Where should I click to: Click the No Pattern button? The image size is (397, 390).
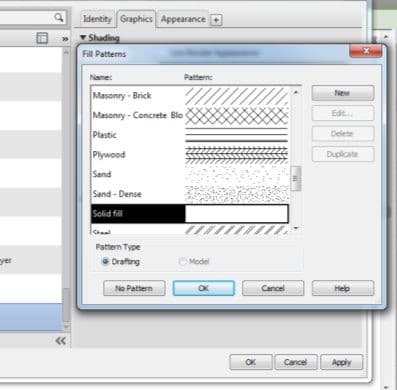point(134,288)
